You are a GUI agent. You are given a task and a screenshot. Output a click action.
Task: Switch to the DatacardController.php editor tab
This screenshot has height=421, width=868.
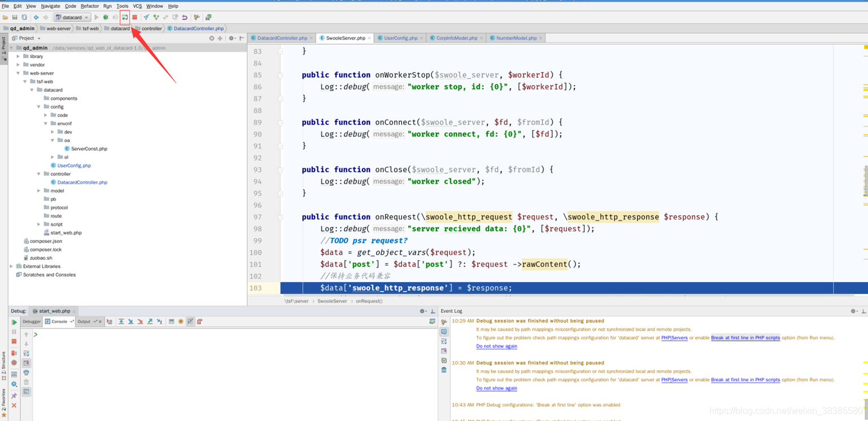[282, 38]
